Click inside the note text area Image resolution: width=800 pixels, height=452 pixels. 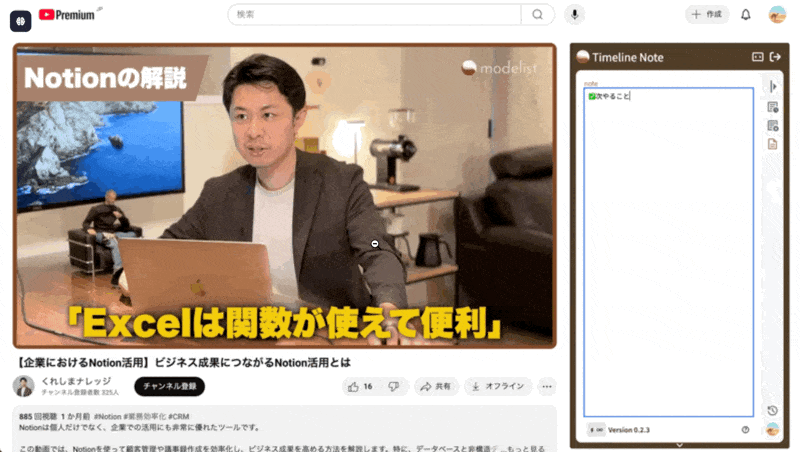tap(668, 250)
